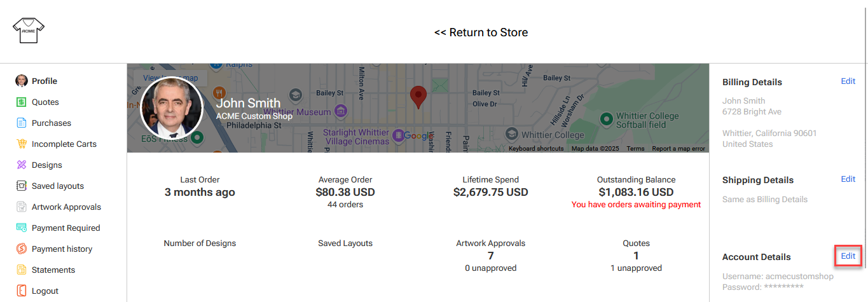868x302 pixels.
Task: Click the Incomplete Carts cart icon
Action: tap(22, 144)
